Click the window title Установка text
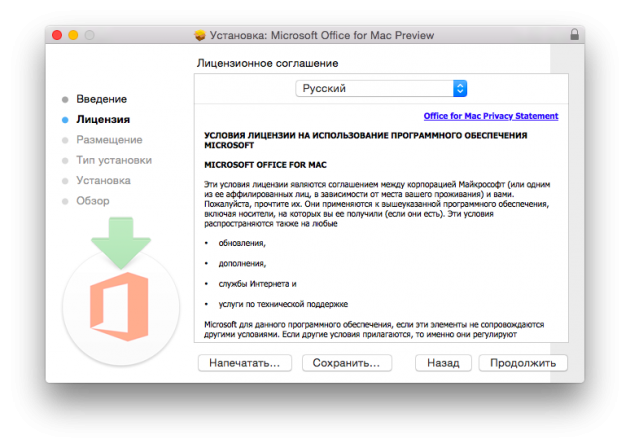The height and width of the screenshot is (448, 630). tap(322, 35)
